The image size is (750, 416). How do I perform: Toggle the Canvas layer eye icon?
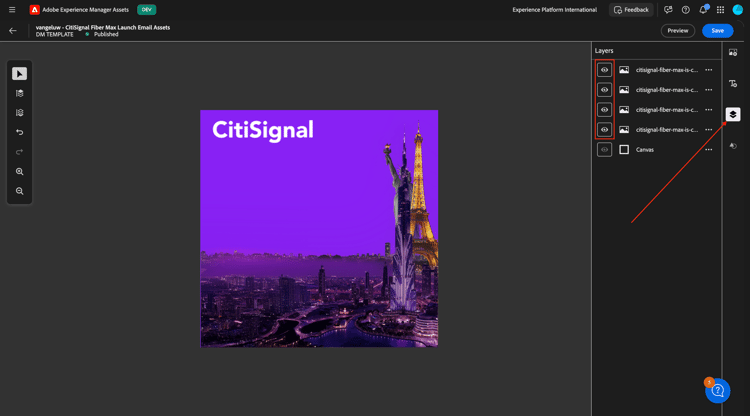click(x=605, y=150)
